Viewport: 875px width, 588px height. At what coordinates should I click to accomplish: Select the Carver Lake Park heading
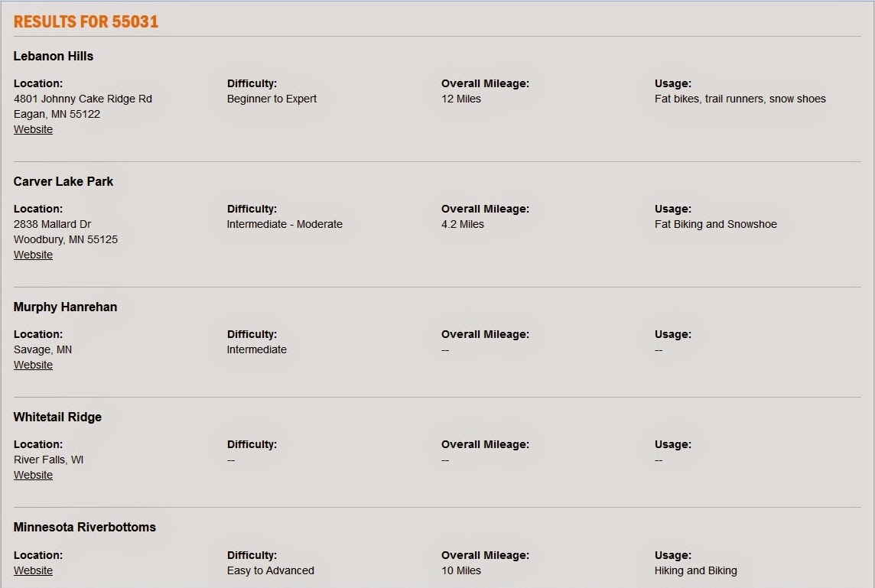coord(63,182)
